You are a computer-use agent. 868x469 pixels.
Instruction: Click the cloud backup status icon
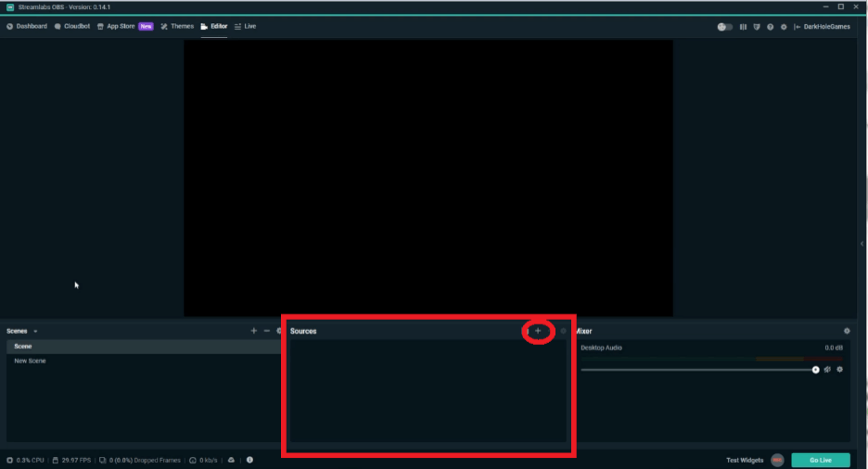click(x=232, y=460)
